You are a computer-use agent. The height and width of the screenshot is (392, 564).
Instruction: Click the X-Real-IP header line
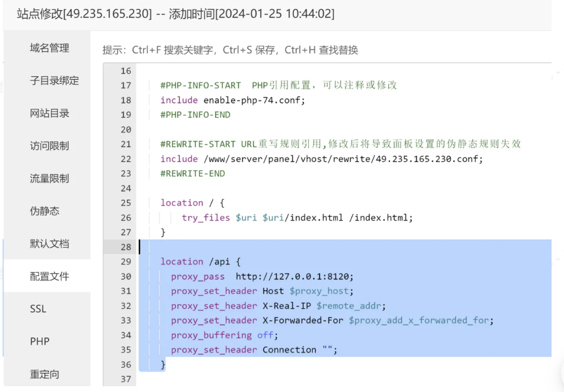click(x=278, y=306)
